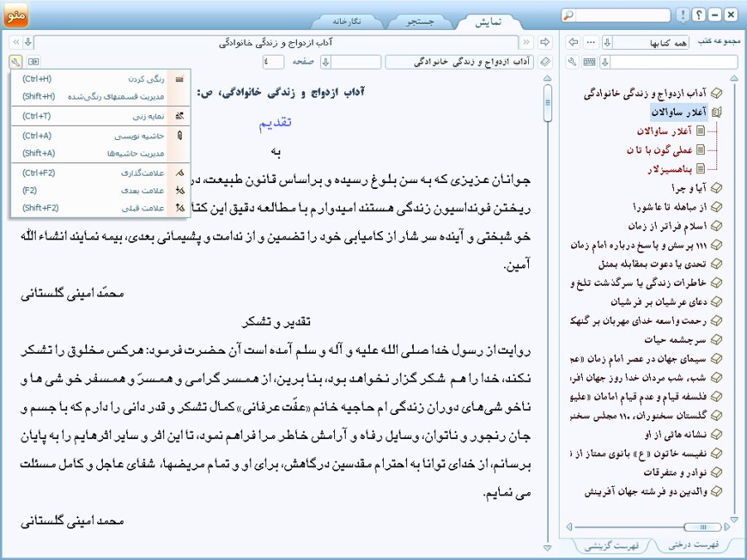Click the down arrow beside the book list filter field
Image resolution: width=747 pixels, height=560 pixels.
click(605, 61)
